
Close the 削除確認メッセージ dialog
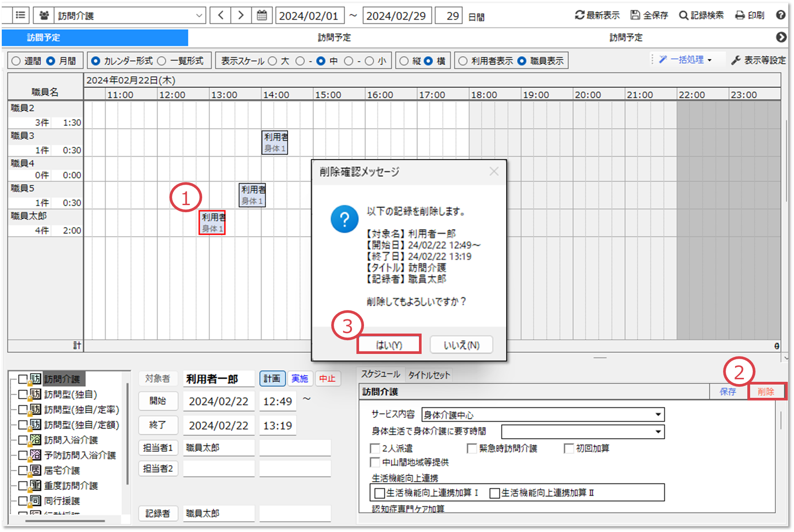click(494, 171)
